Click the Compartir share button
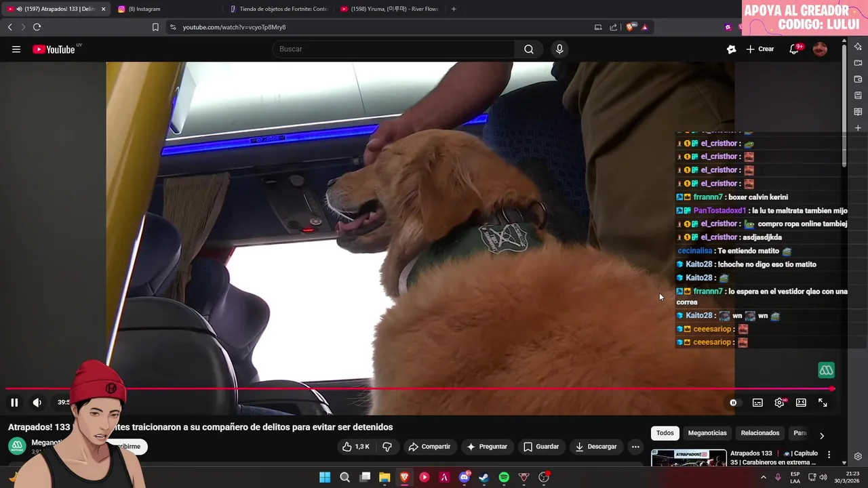 click(x=429, y=447)
